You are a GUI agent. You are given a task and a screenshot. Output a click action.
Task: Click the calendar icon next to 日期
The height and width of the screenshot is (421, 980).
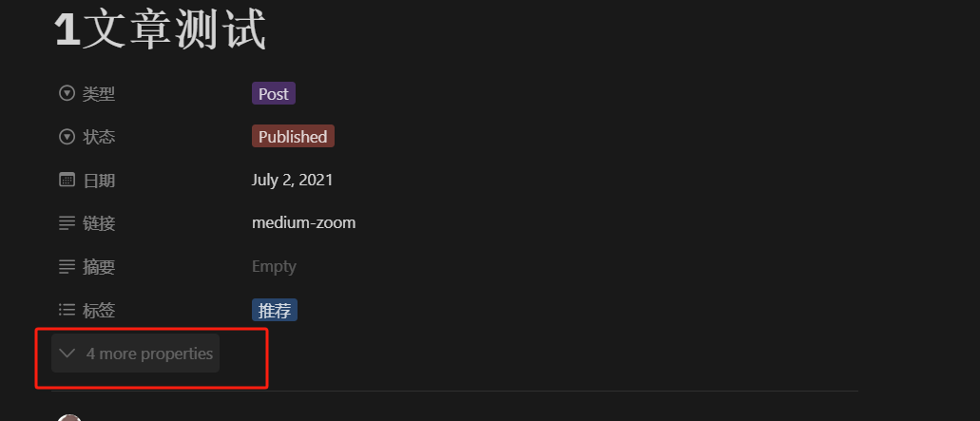click(x=67, y=180)
